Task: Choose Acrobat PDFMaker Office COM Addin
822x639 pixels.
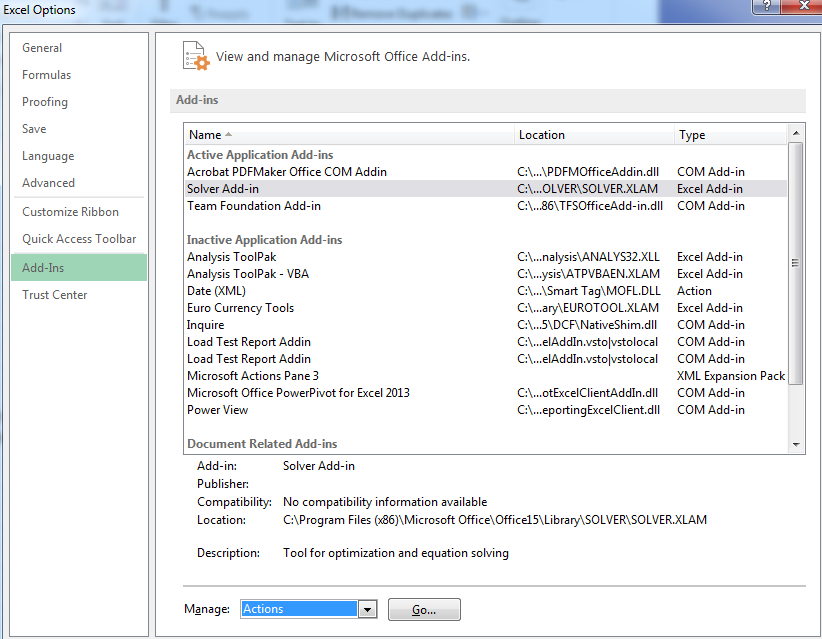Action: (x=287, y=172)
